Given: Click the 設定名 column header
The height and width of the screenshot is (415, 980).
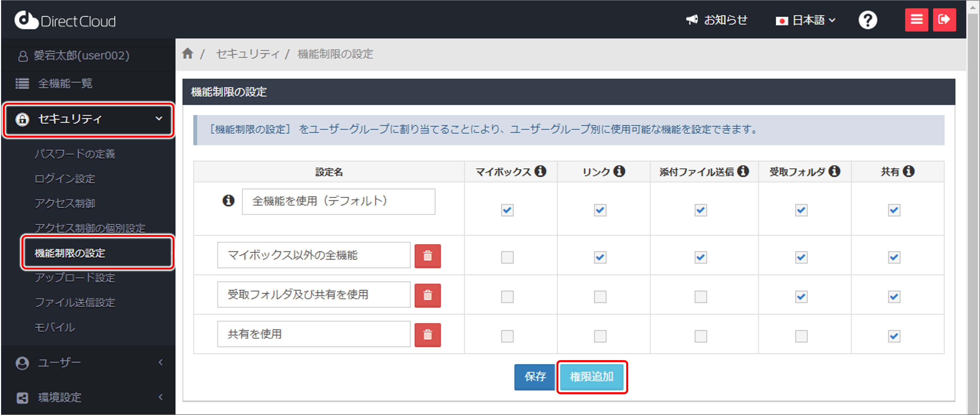Looking at the screenshot, I should 329,172.
